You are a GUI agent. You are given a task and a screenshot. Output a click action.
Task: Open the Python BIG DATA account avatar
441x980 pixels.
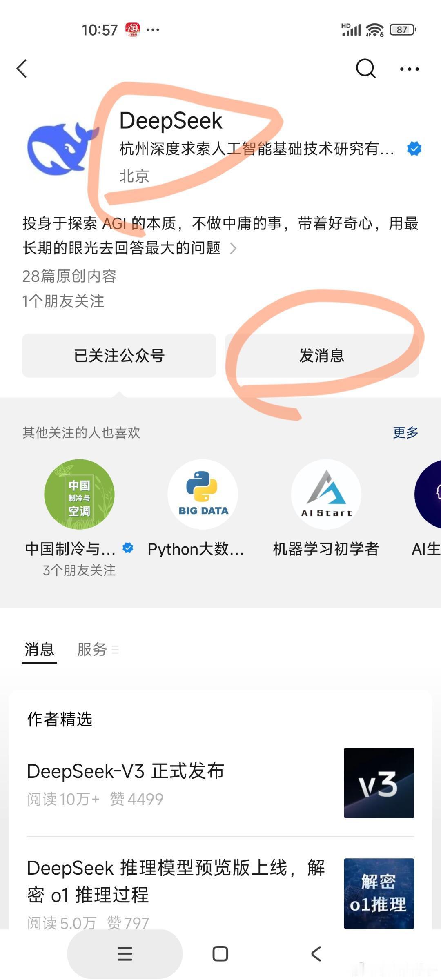[203, 494]
